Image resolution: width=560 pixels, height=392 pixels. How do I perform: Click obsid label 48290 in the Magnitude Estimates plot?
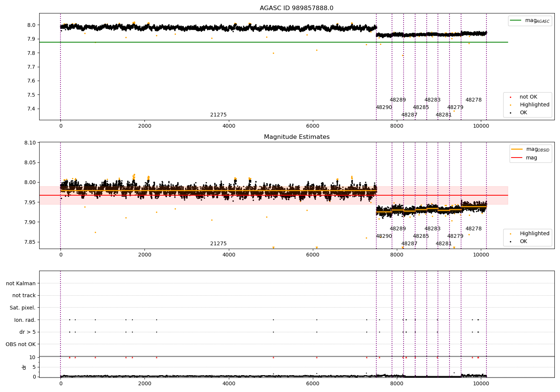(x=384, y=236)
